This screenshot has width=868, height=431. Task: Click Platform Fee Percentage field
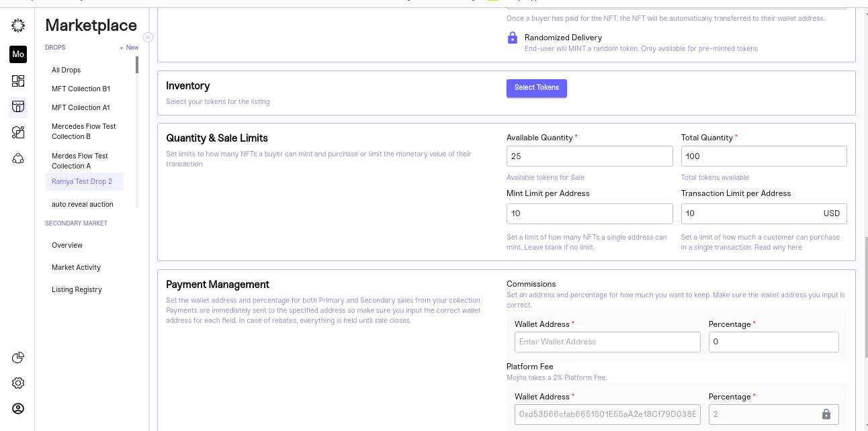(x=773, y=414)
